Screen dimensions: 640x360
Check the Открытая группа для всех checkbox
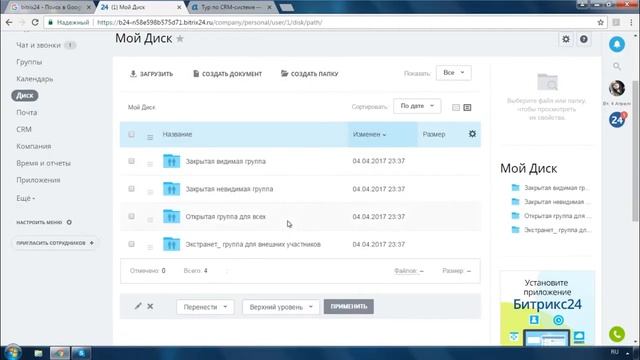131,216
